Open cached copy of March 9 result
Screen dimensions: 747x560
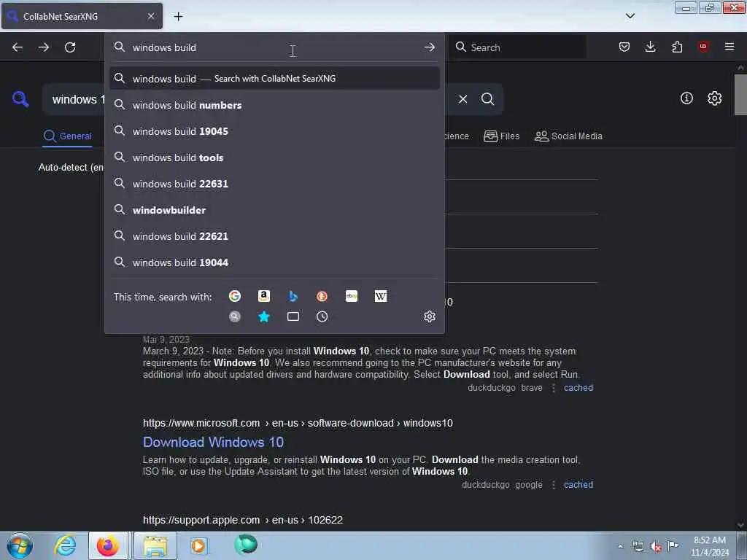578,388
